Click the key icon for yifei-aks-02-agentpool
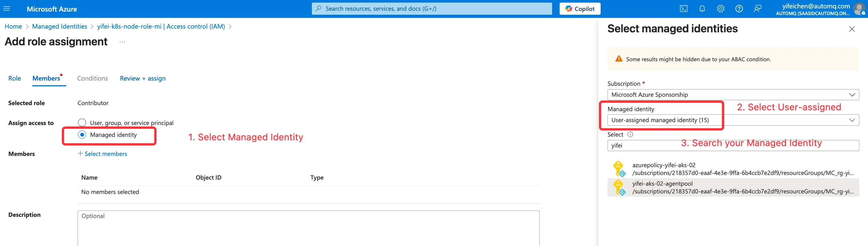 pos(619,187)
